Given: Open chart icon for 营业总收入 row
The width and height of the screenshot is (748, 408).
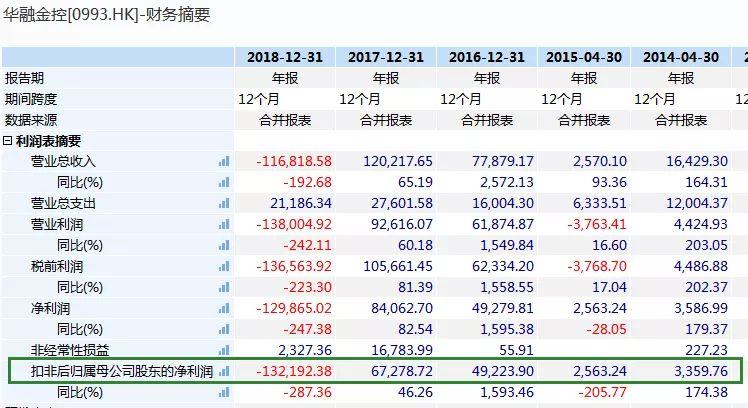Looking at the screenshot, I should [224, 161].
